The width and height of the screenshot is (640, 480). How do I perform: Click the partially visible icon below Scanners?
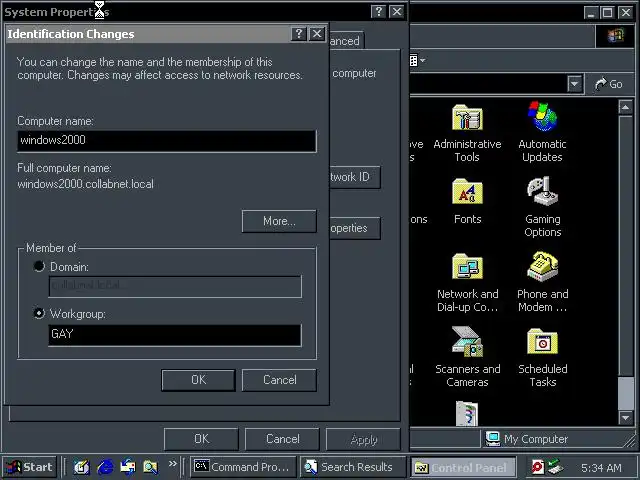[467, 413]
